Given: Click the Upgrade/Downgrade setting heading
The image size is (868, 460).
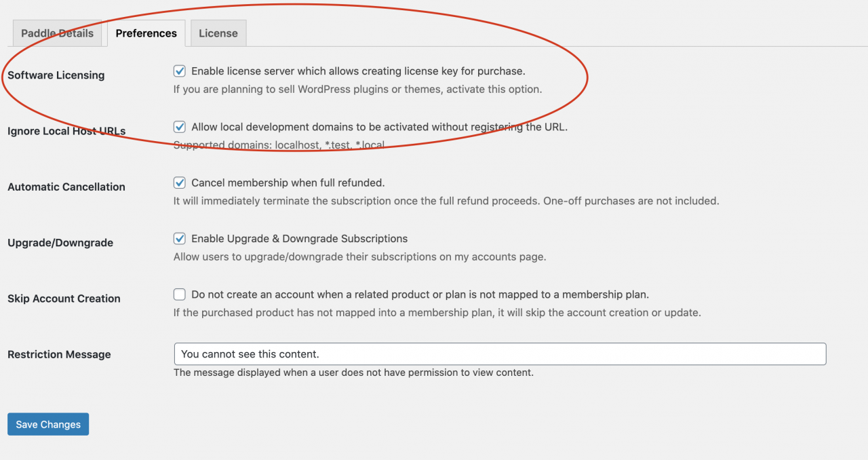Looking at the screenshot, I should [60, 243].
